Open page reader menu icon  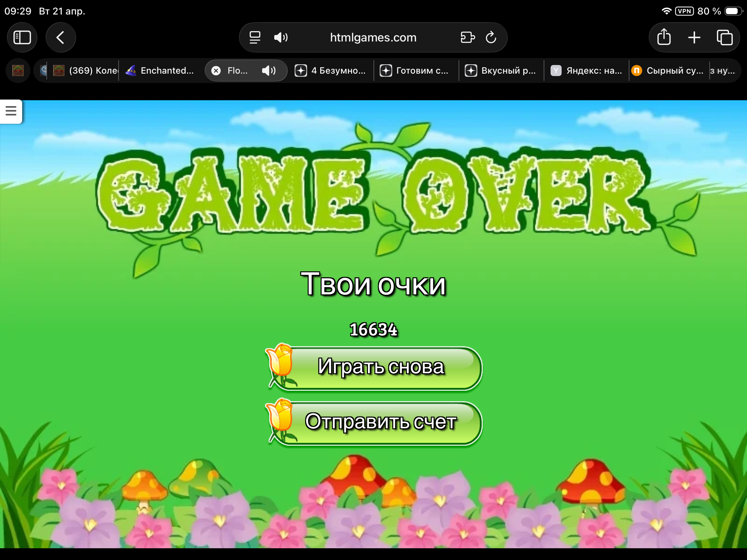click(255, 37)
